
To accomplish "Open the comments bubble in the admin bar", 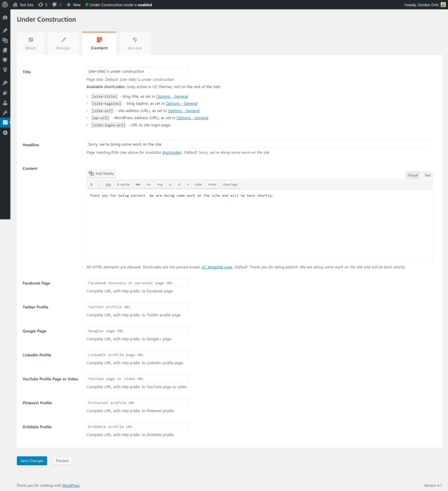I will click(57, 5).
